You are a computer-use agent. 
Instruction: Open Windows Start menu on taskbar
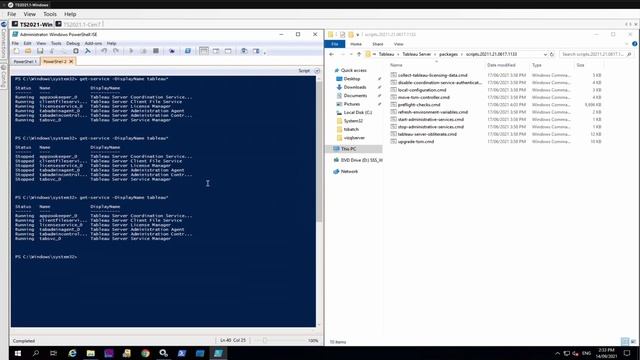point(18,353)
